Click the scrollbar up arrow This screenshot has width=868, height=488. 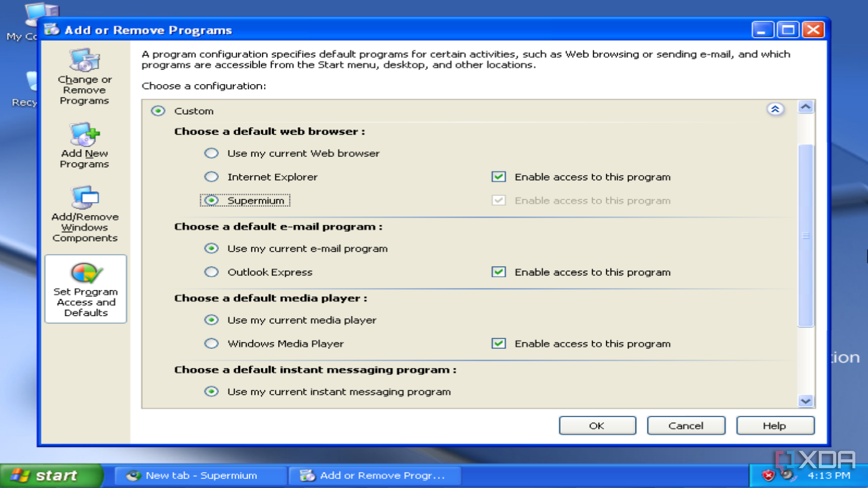coord(806,107)
